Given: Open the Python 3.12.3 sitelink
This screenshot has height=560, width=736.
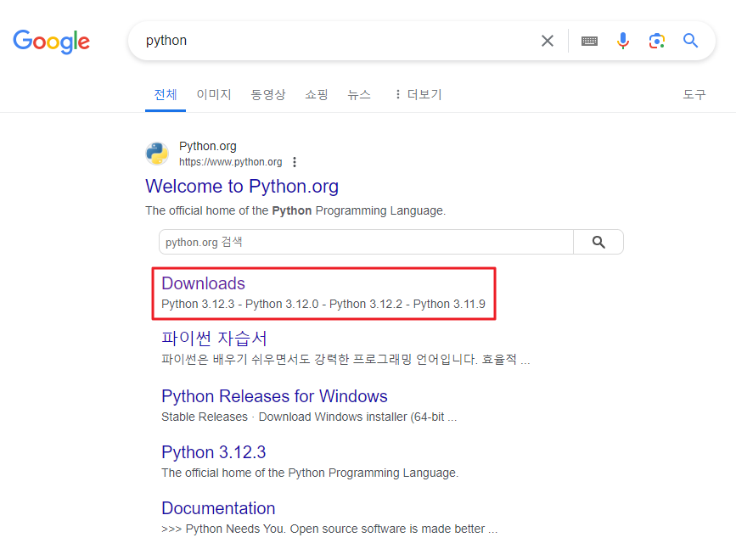Looking at the screenshot, I should pos(214,452).
